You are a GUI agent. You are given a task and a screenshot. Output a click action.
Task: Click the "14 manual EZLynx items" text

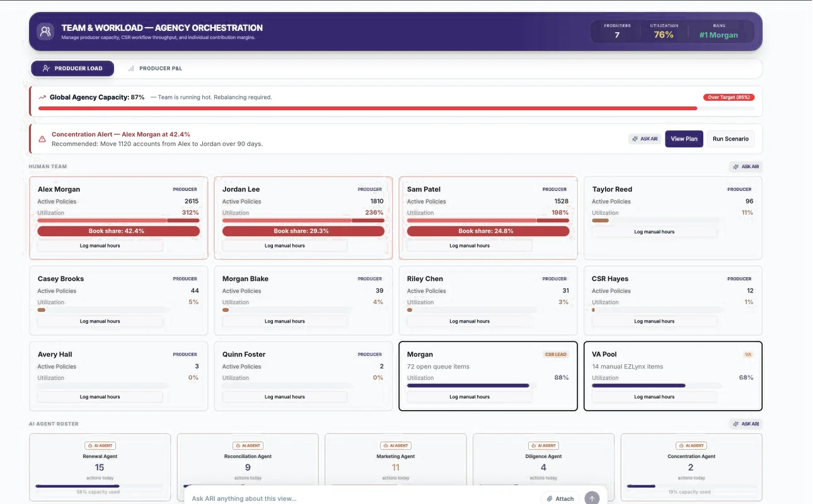coord(627,367)
